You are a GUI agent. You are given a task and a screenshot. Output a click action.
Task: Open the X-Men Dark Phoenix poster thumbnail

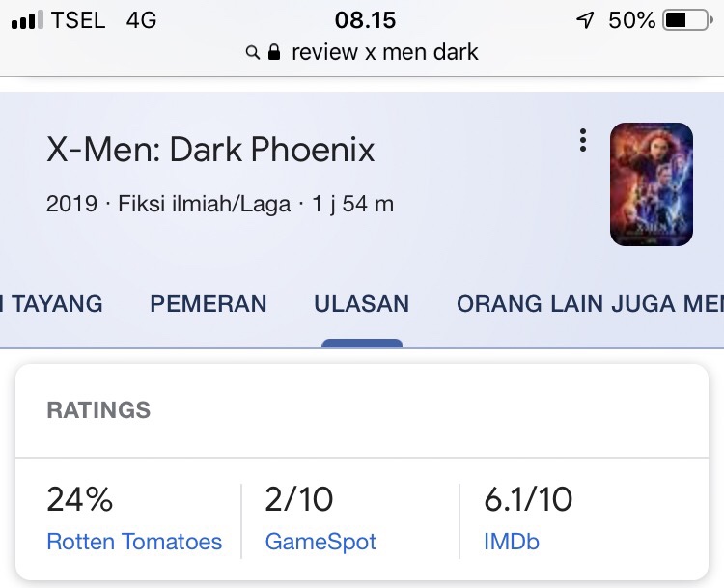coord(652,183)
